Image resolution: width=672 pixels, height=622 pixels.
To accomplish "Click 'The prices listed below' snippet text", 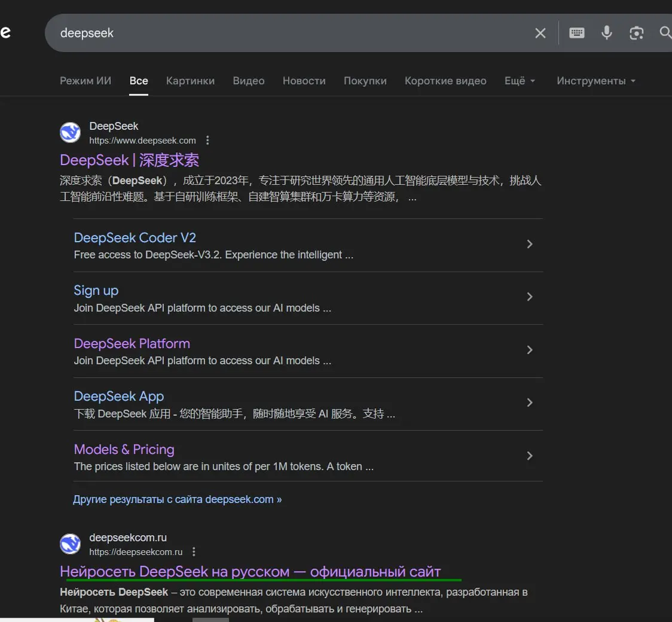I will coord(224,466).
